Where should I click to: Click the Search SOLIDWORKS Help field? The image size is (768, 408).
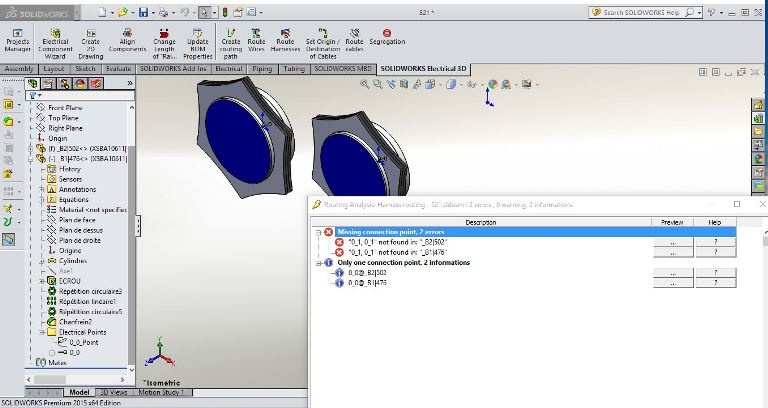641,12
